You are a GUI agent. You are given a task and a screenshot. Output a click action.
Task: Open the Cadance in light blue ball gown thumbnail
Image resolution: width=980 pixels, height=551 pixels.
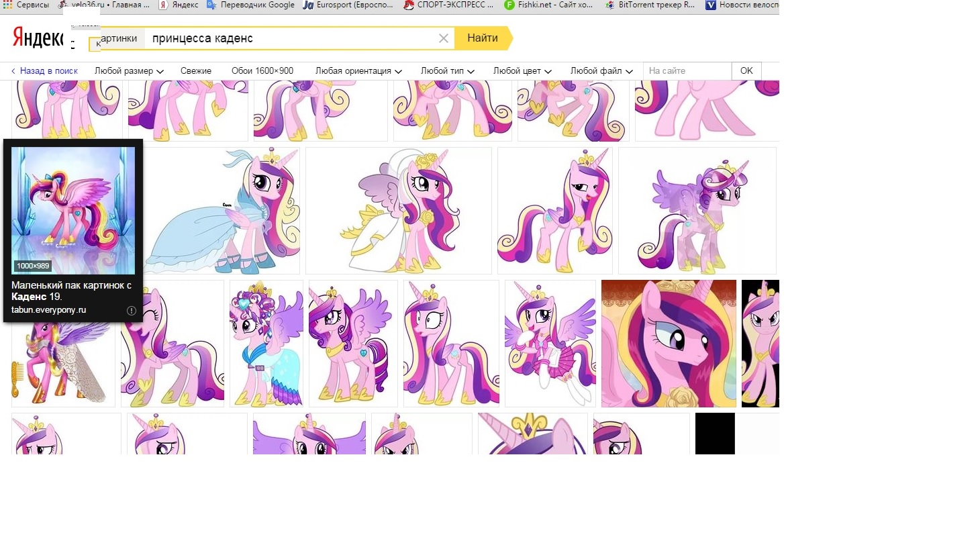222,211
